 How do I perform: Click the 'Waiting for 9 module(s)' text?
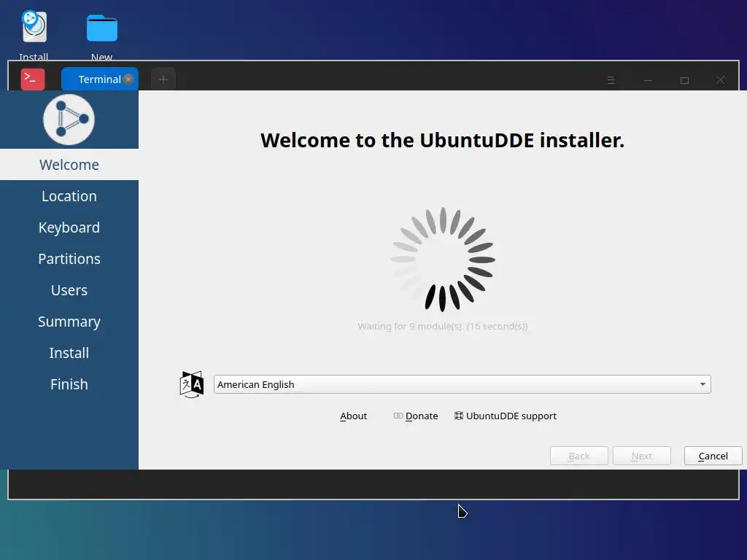coord(443,326)
